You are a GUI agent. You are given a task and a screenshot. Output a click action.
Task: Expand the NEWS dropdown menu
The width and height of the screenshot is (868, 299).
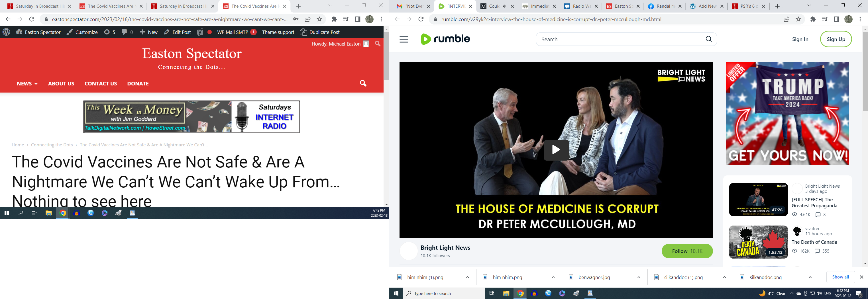click(27, 83)
